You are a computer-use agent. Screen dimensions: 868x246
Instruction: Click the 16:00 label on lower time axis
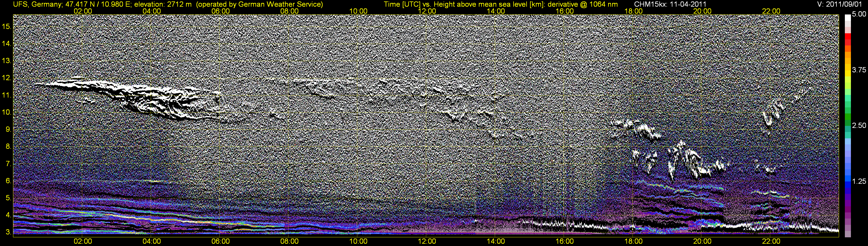point(565,241)
